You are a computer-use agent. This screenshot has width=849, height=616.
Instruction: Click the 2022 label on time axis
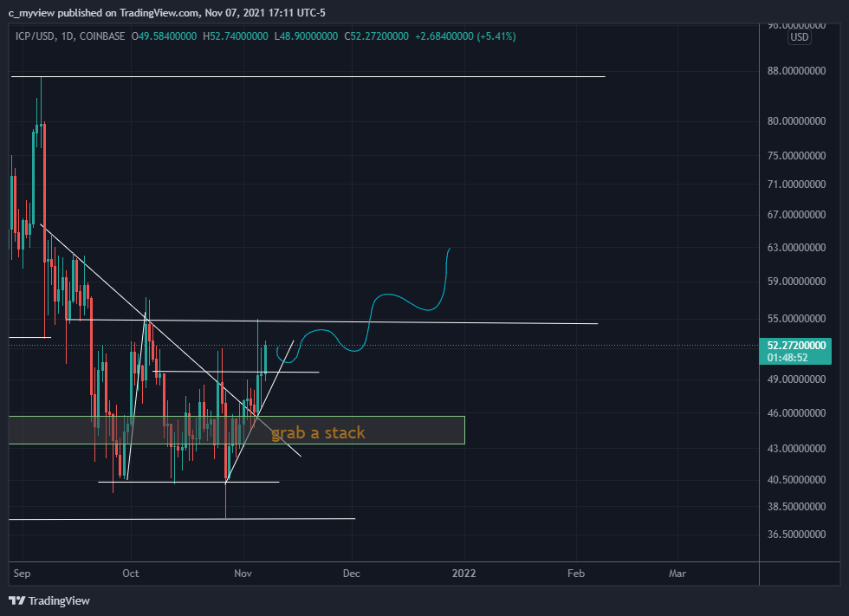click(x=464, y=574)
